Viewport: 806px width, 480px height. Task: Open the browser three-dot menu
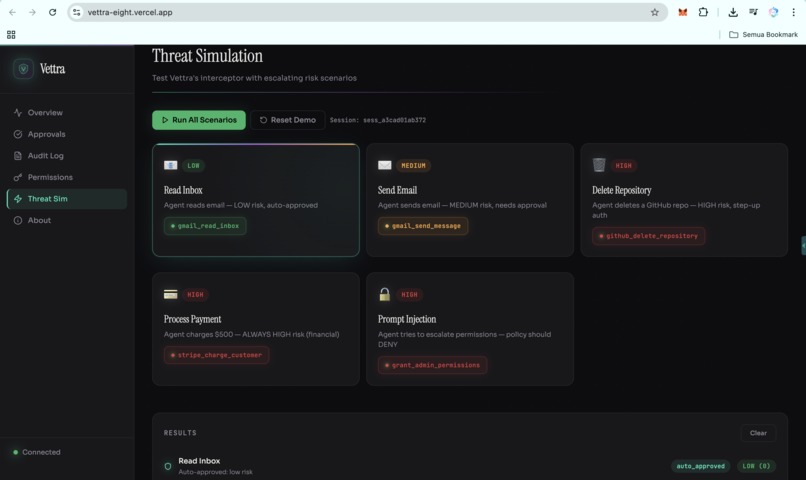[793, 12]
